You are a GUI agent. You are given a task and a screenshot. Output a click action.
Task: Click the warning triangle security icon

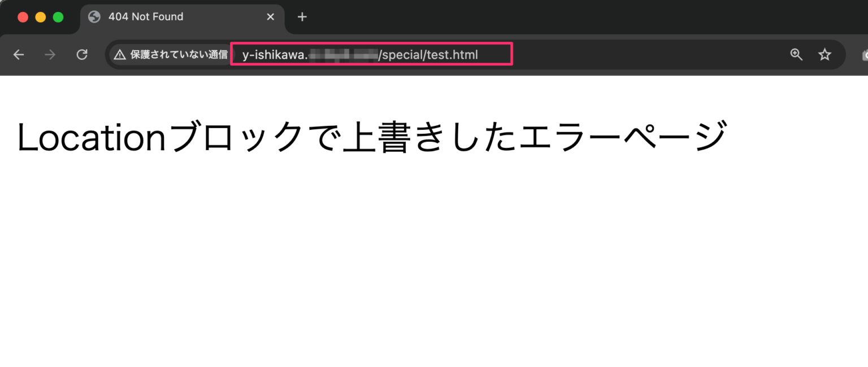point(119,54)
